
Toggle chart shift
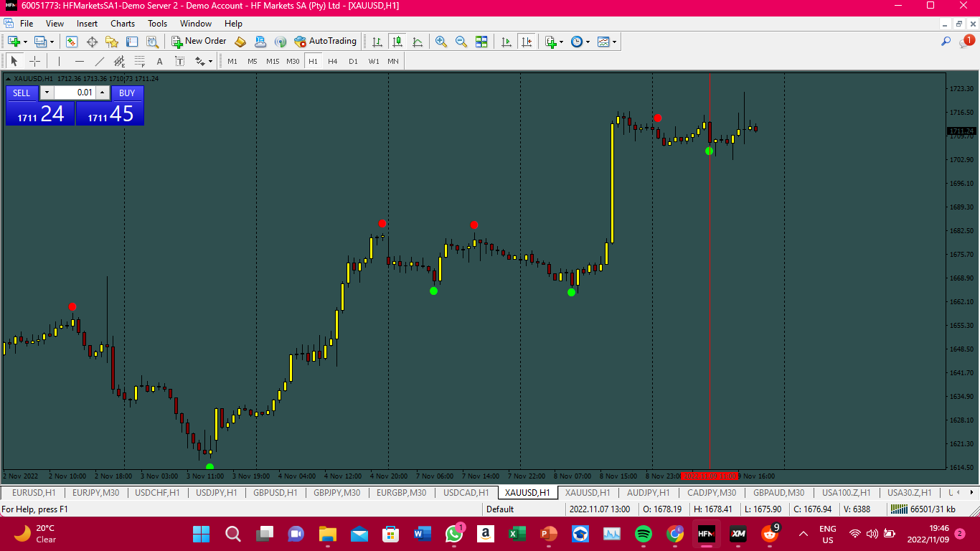pos(527,42)
